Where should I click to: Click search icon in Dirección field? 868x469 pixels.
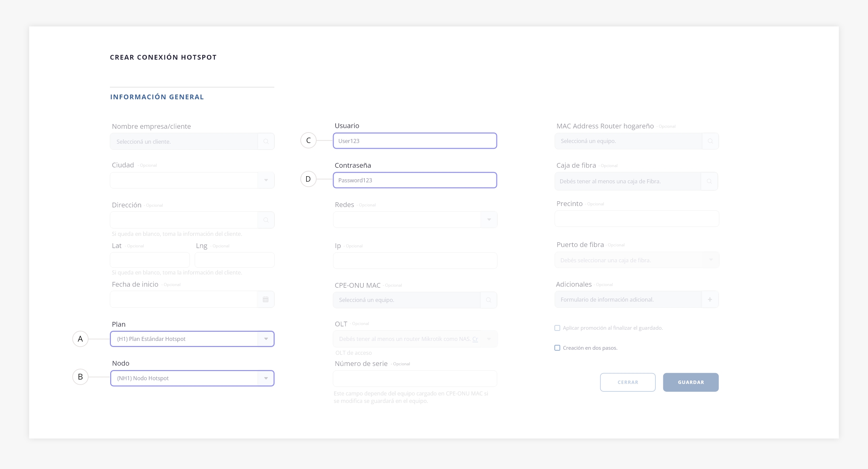(x=266, y=220)
